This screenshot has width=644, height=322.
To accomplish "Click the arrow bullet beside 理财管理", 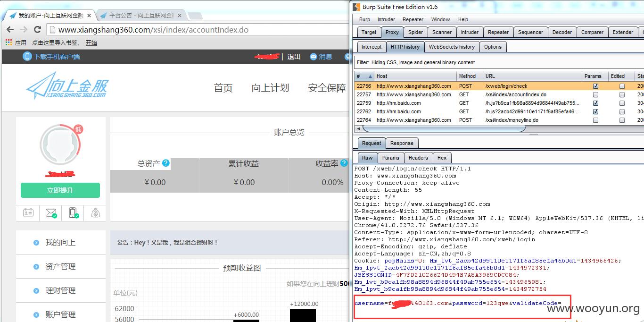I will click(x=36, y=291).
